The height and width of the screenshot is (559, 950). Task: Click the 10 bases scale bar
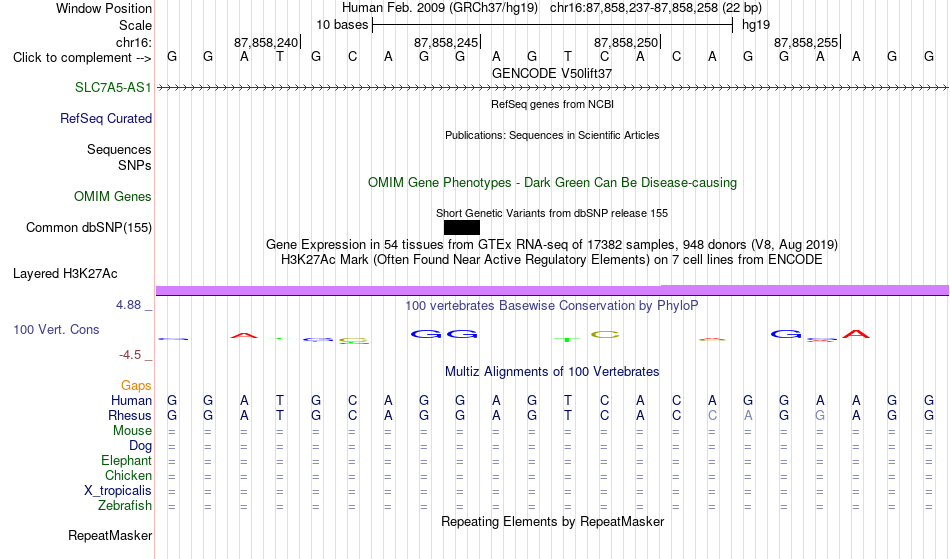(553, 25)
